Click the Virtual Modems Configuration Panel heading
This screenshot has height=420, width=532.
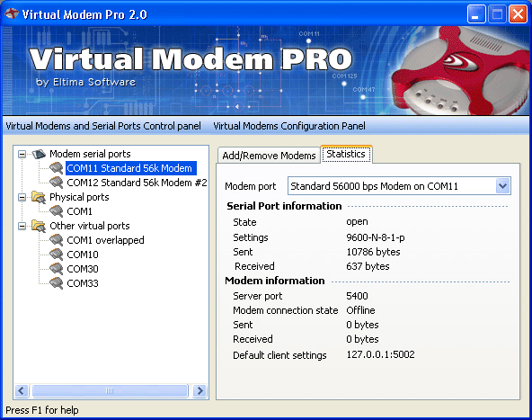tap(289, 126)
